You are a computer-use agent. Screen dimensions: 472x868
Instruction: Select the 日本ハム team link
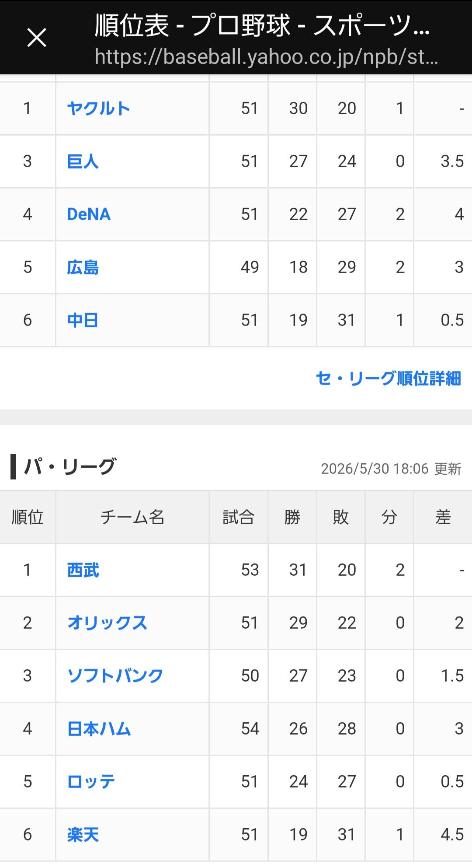pyautogui.click(x=99, y=729)
